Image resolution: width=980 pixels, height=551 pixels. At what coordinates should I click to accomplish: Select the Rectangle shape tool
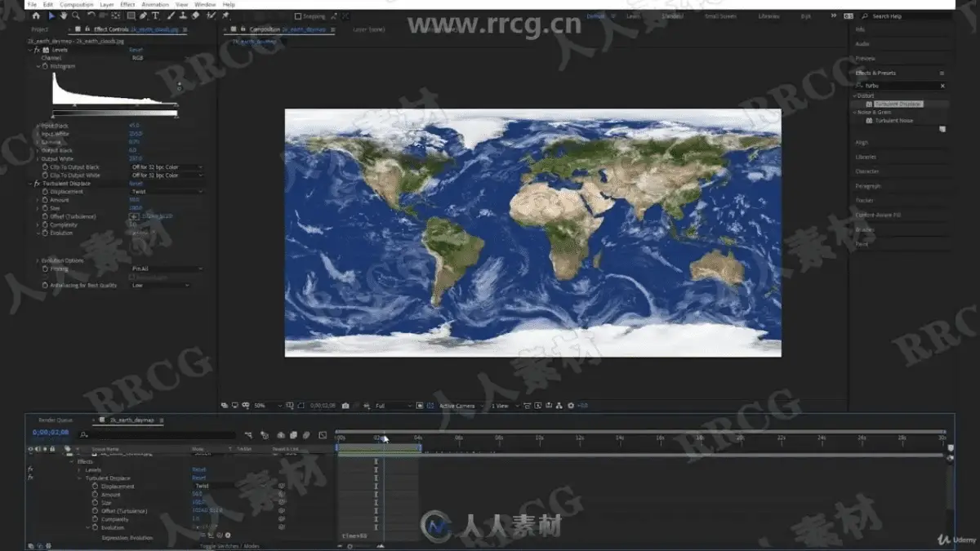click(x=131, y=16)
